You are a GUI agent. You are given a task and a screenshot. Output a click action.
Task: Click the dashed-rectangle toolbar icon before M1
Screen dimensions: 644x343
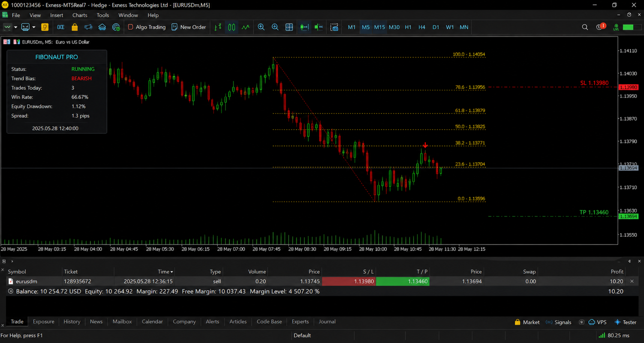click(x=334, y=27)
